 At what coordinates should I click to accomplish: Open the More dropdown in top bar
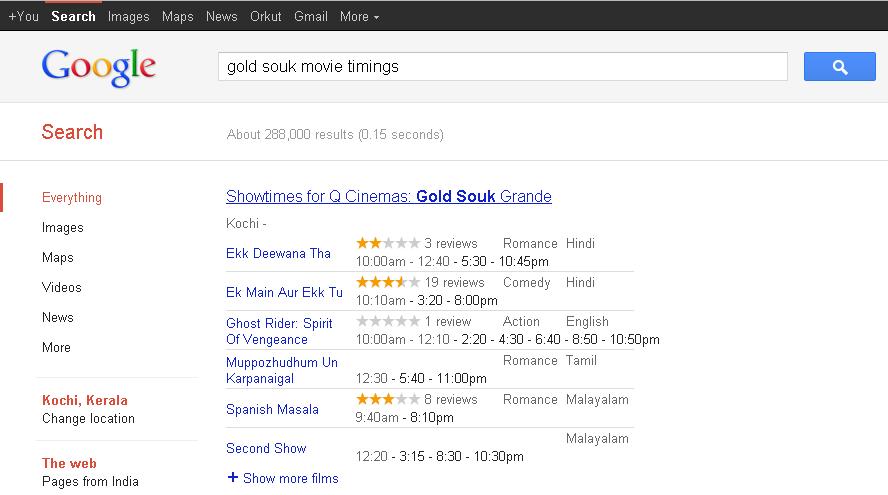pos(359,16)
